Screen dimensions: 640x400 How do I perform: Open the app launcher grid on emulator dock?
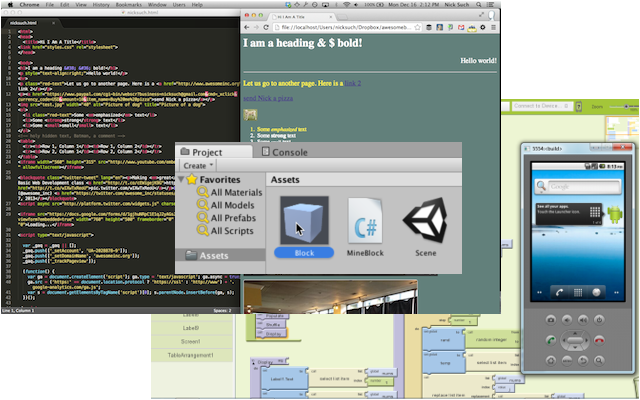(578, 292)
